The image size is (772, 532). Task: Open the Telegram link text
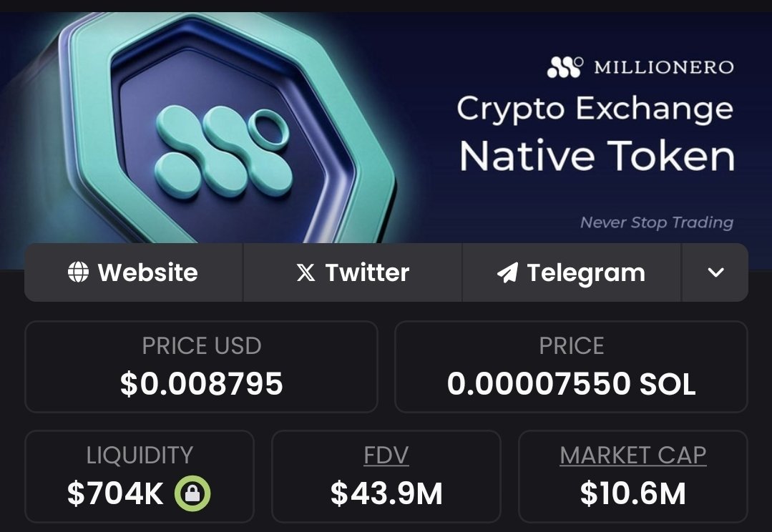tap(586, 272)
